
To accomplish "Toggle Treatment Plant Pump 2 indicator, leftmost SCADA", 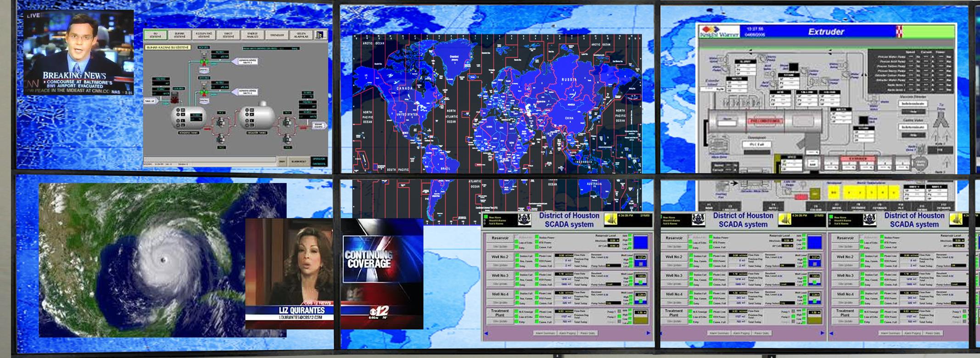I will pos(619,316).
